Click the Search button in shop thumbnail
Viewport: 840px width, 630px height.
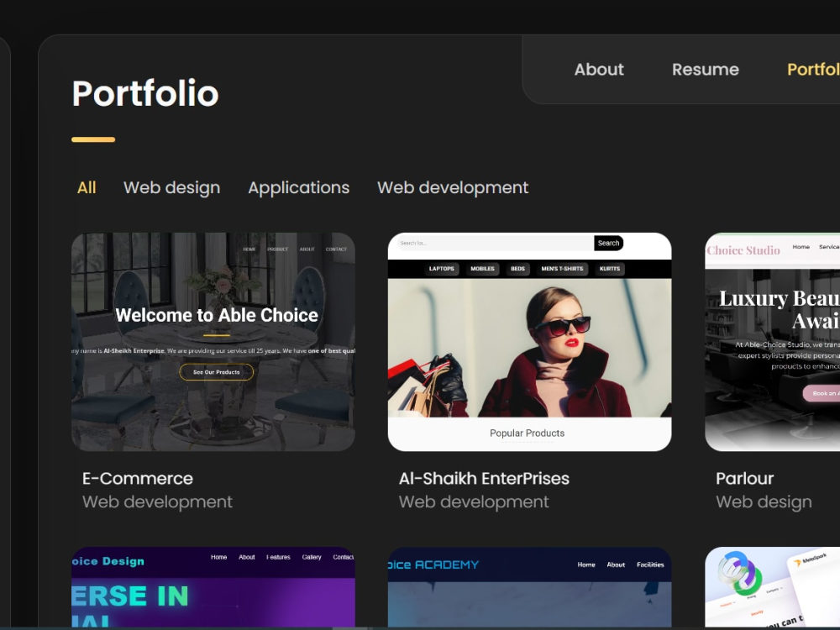tap(608, 243)
